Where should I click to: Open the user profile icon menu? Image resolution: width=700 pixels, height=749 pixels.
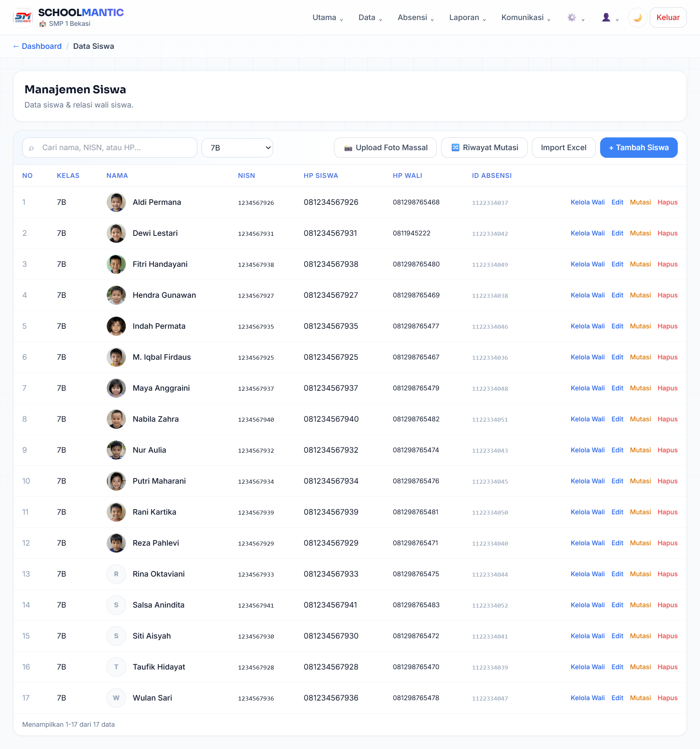point(610,18)
